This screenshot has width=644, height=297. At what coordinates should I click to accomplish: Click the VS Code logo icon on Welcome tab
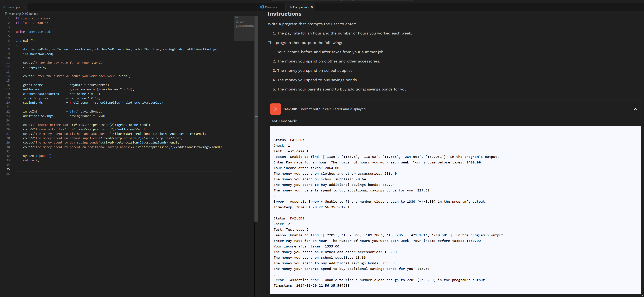point(262,7)
